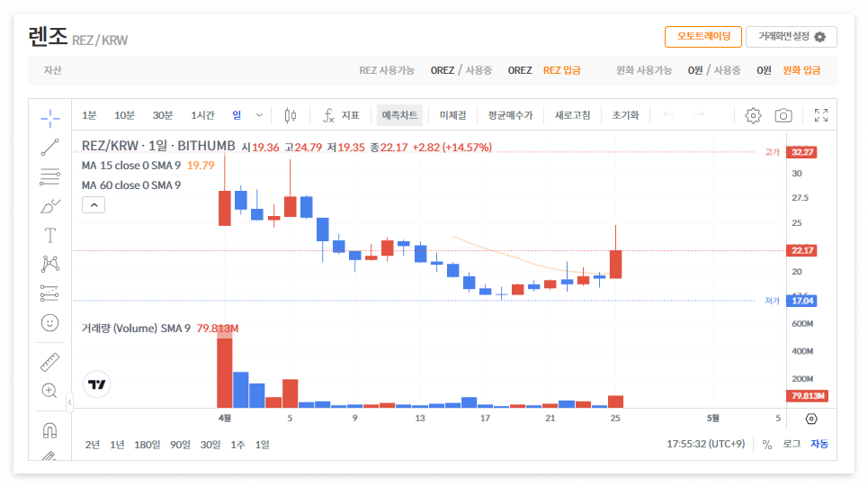Viewport: 868px width, 487px height.
Task: Set date range to 1일
Action: (x=263, y=445)
